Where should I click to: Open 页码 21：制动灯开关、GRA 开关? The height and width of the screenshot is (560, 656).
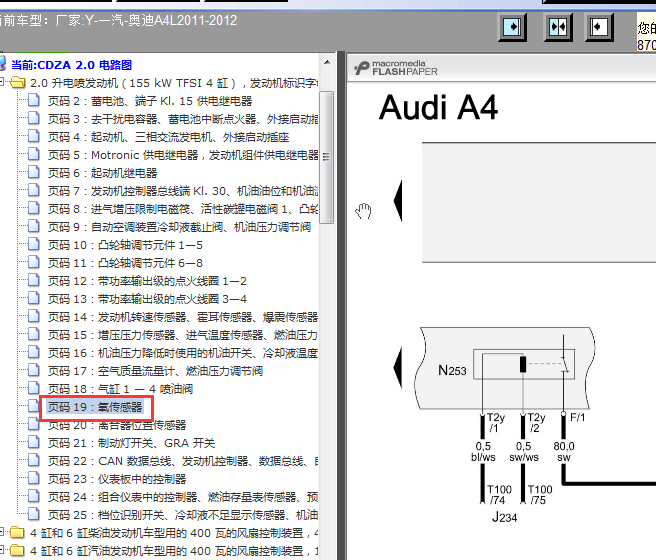click(131, 443)
